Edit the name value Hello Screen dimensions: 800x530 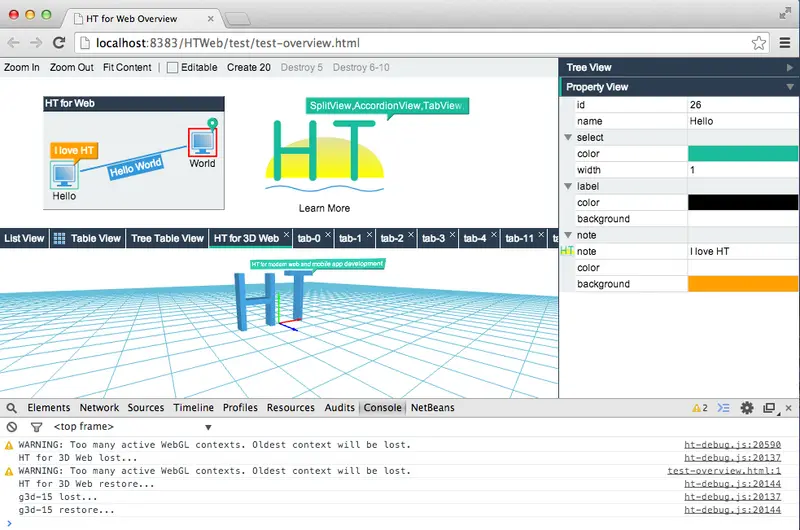click(x=743, y=121)
